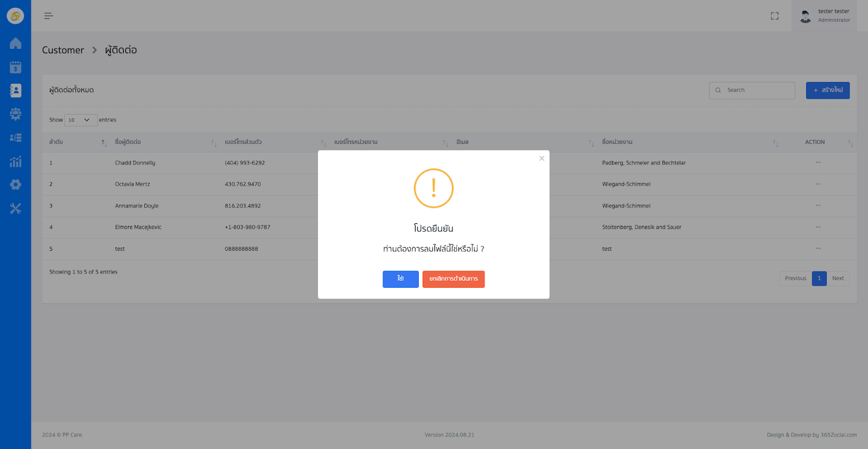868x449 pixels.
Task: Cancel with the orange ยกเลิกการดำเนินการ button
Action: click(x=454, y=279)
